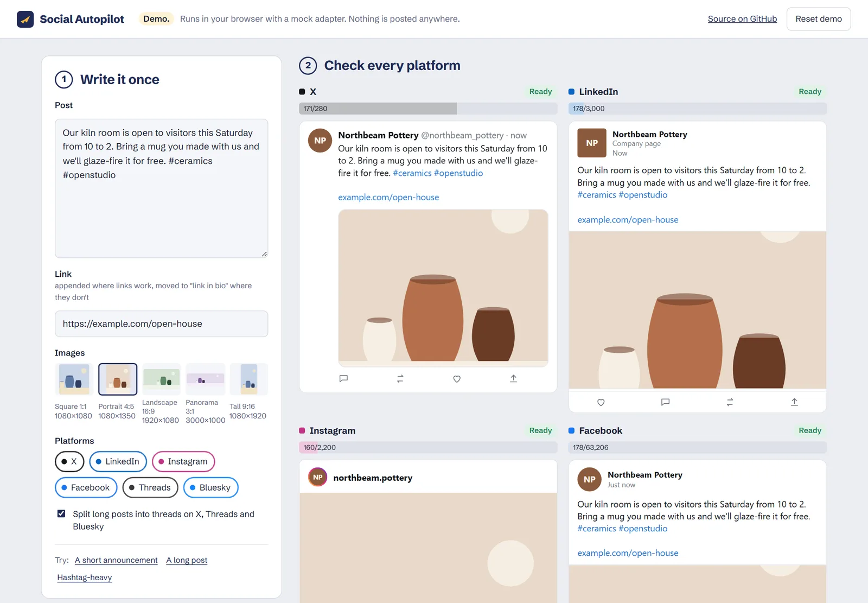This screenshot has width=868, height=603.
Task: Click #ceramics hashtag in X preview
Action: coord(412,173)
